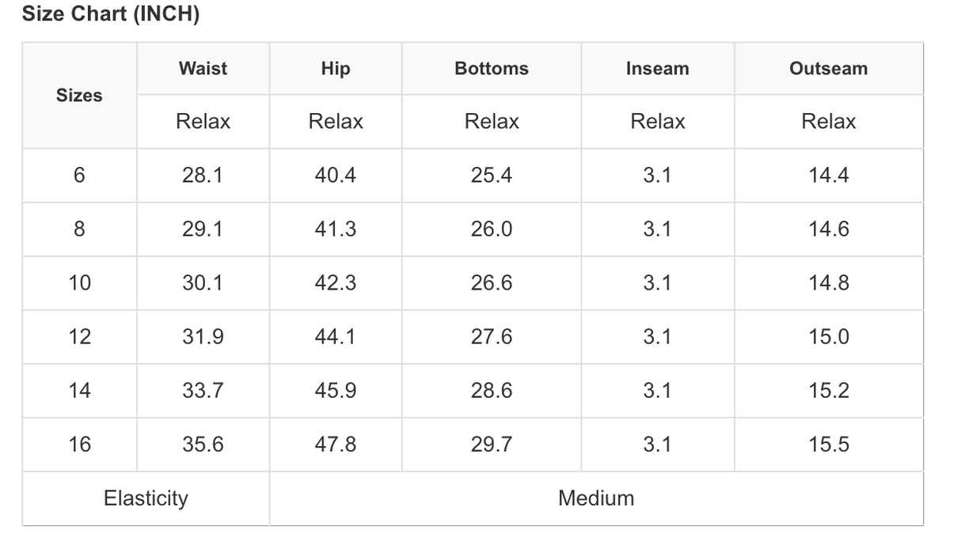Select the Medium elasticity value
961x560 pixels.
click(x=596, y=498)
